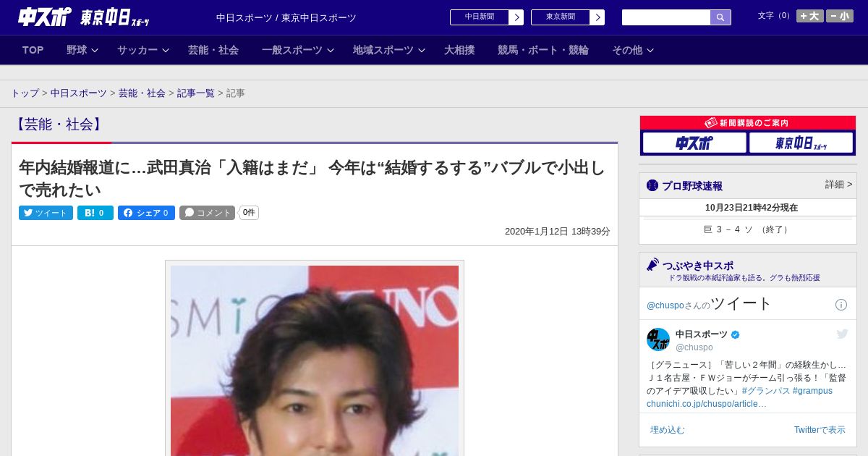Viewport: 868px width, 456px height.
Task: Open 芸能・社会 navigation item
Action: point(213,50)
